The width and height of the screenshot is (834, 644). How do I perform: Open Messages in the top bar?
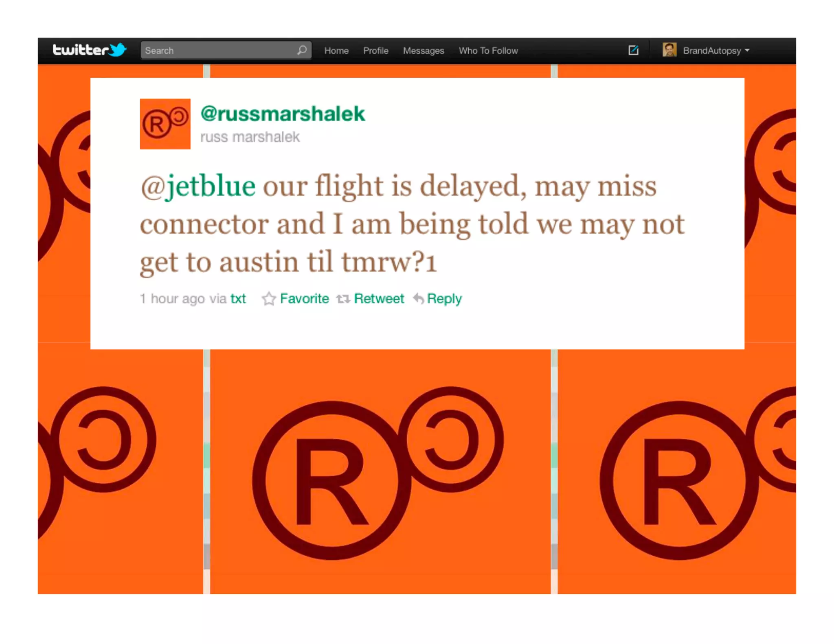point(424,50)
